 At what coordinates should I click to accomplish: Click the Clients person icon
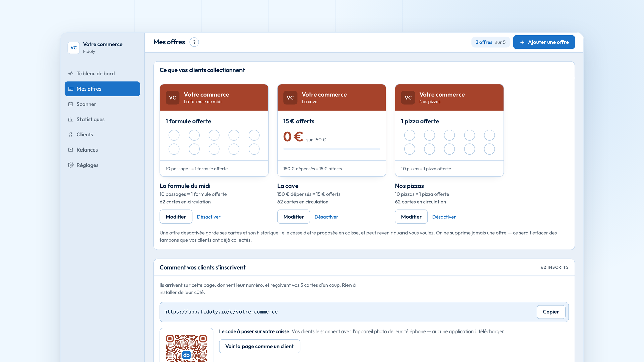click(71, 134)
